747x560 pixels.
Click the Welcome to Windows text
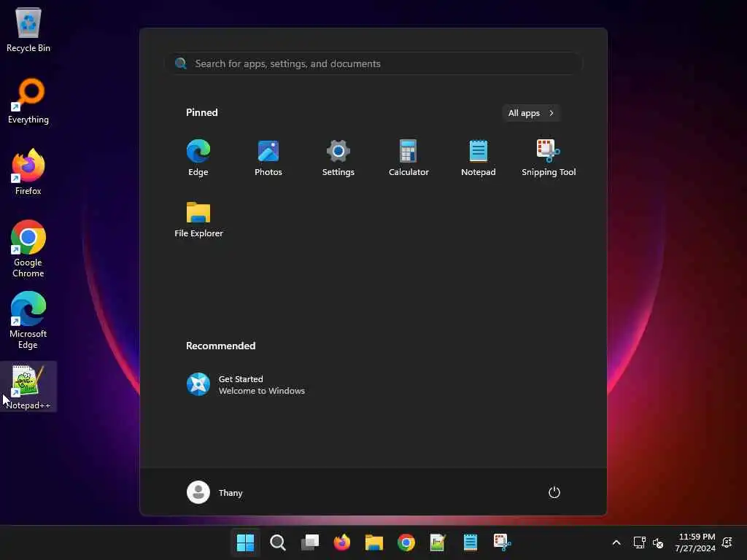(x=262, y=391)
